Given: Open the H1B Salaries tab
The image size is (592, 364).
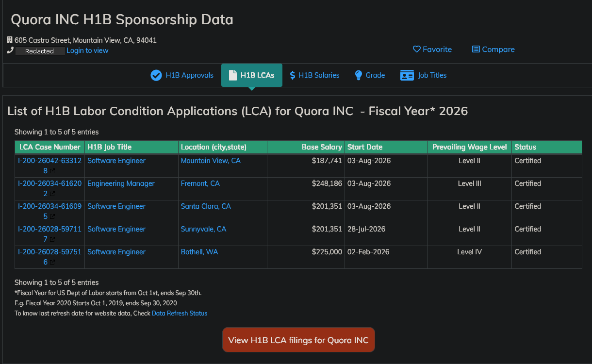Looking at the screenshot, I should (314, 75).
